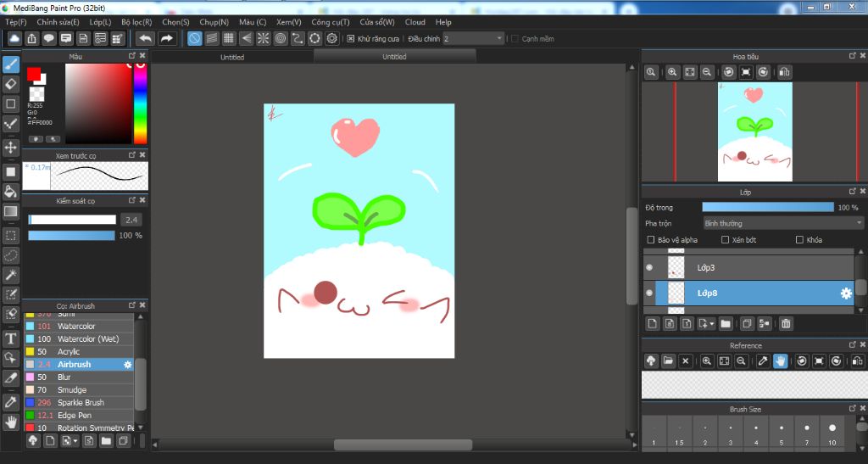The width and height of the screenshot is (868, 464).
Task: Open the Bộ lọc(R) menu
Action: point(136,22)
